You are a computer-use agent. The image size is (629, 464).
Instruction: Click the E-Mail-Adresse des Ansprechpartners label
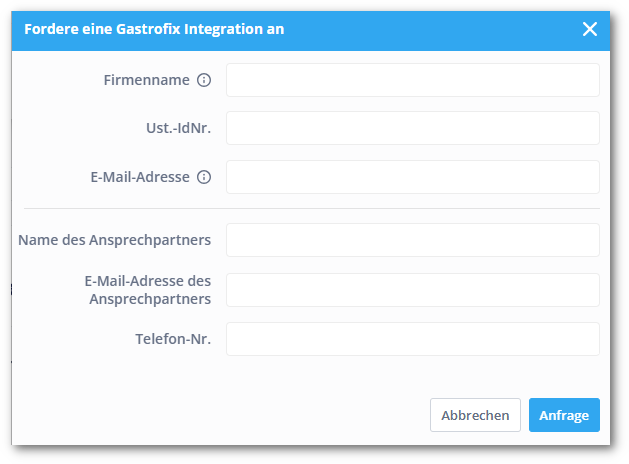point(148,290)
